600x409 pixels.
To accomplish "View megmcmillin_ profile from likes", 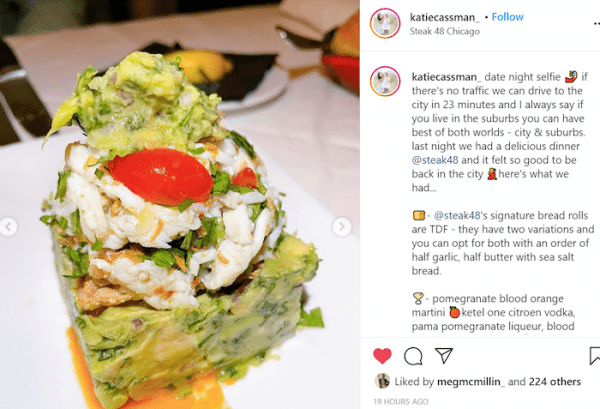I will coord(471,381).
